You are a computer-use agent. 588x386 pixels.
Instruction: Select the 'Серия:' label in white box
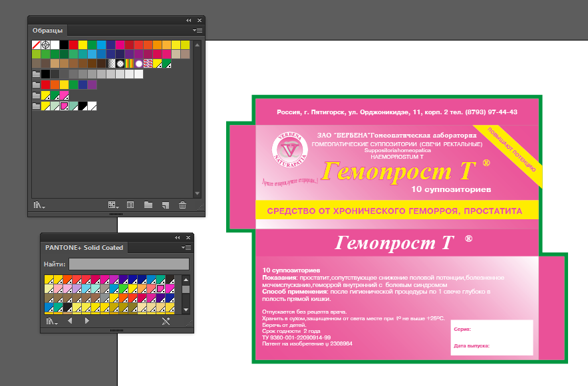point(462,330)
